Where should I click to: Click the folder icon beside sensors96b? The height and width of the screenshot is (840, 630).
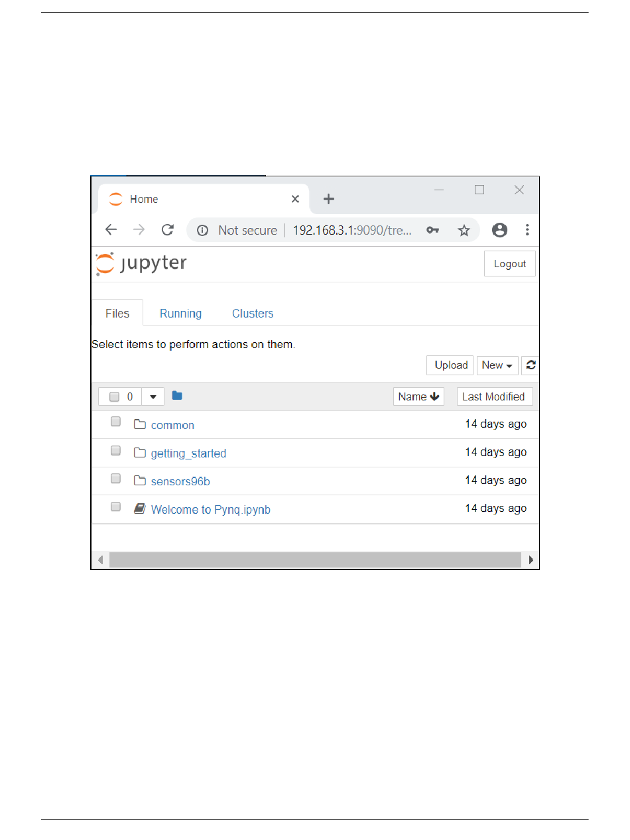(x=139, y=481)
